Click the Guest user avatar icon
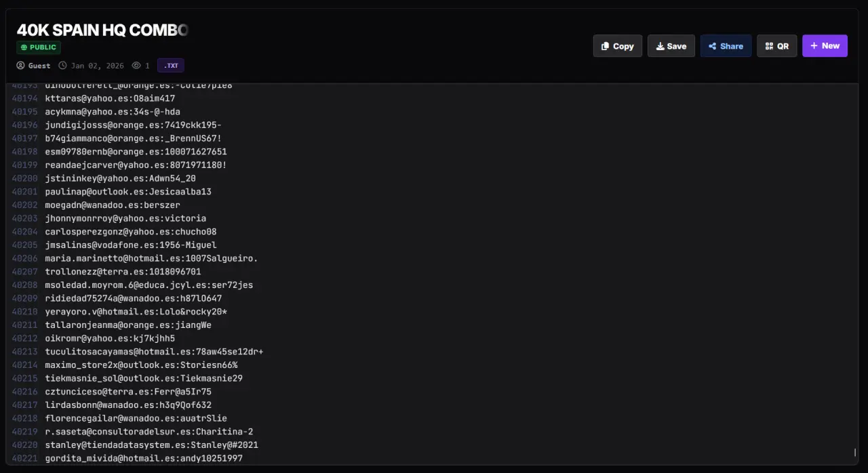 (x=20, y=66)
